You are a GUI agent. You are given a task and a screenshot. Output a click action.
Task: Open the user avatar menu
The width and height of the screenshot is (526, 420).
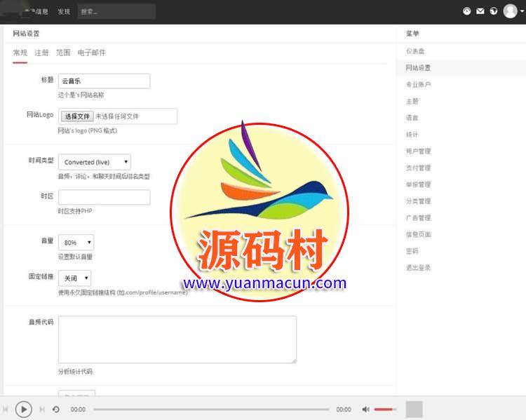click(x=513, y=11)
